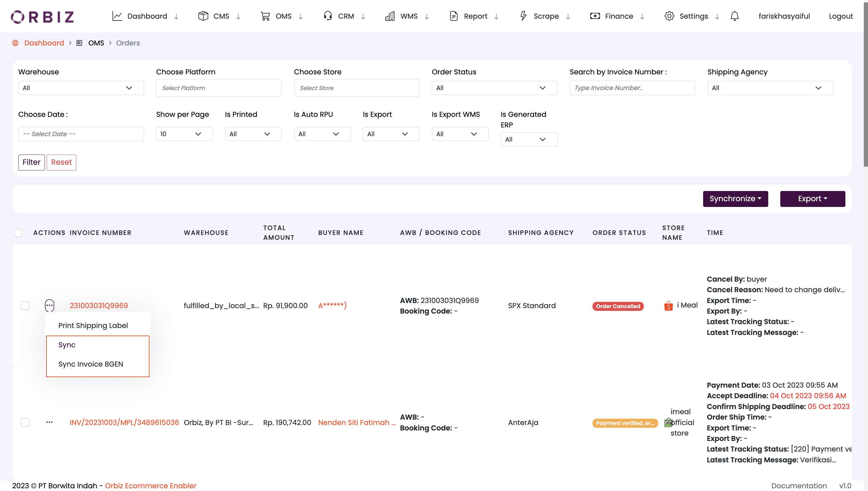This screenshot has height=491, width=868.
Task: Click the arrow next to Finance menu
Action: coord(642,17)
